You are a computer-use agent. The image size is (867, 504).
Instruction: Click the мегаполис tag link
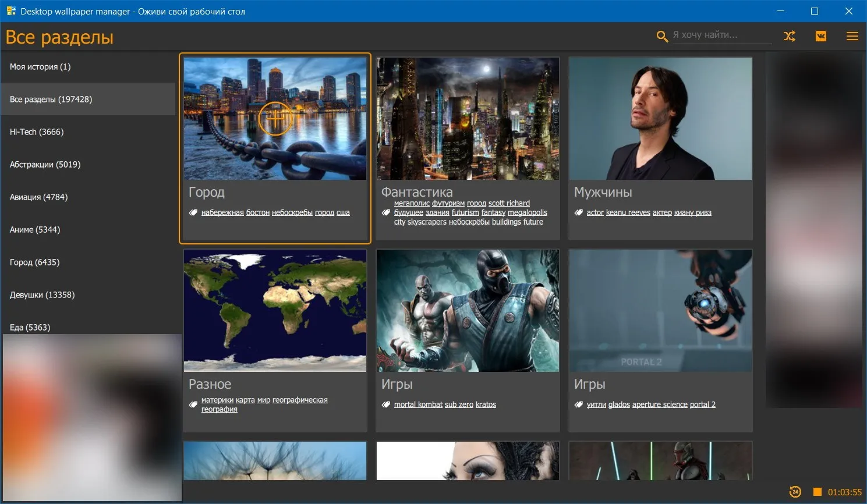pos(412,203)
